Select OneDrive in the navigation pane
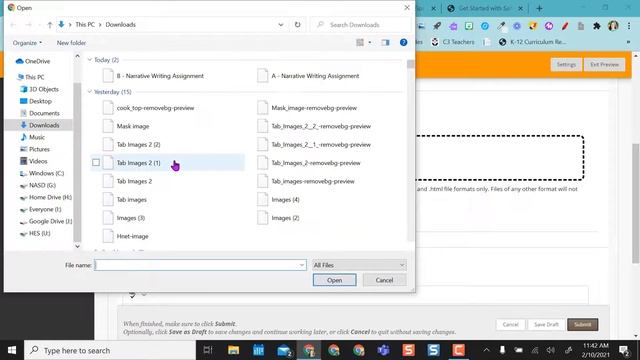 coord(33,61)
